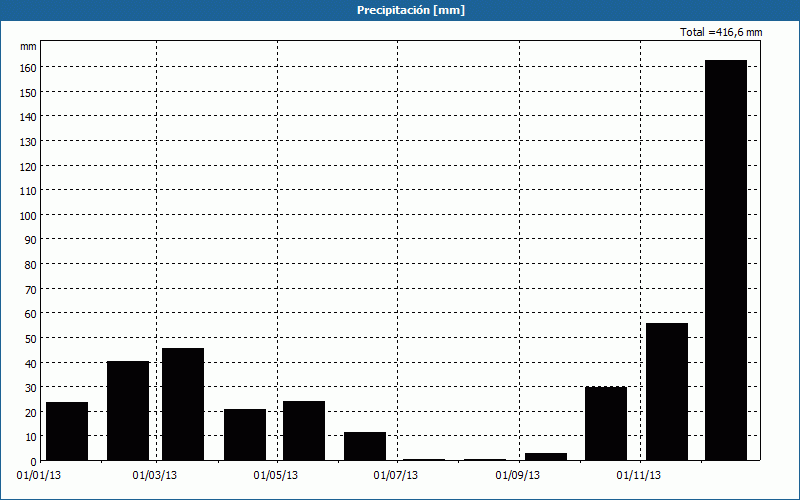Screen dimensions: 800x500
Task: Click the 100 y-axis value
Action: point(28,216)
